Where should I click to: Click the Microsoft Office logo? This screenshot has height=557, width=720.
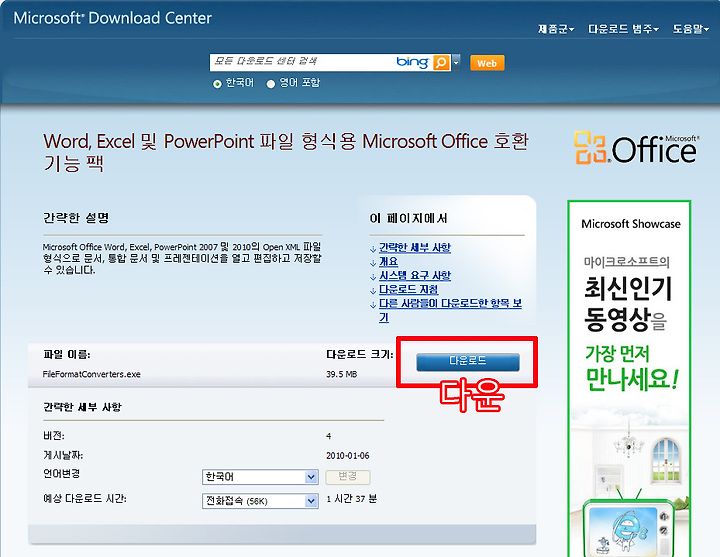click(636, 148)
